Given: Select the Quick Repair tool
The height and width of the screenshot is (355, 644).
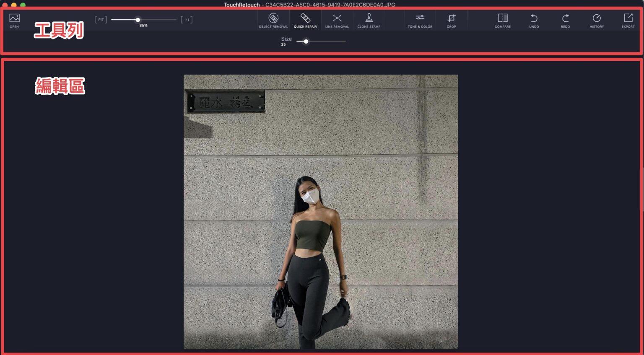Looking at the screenshot, I should point(305,20).
